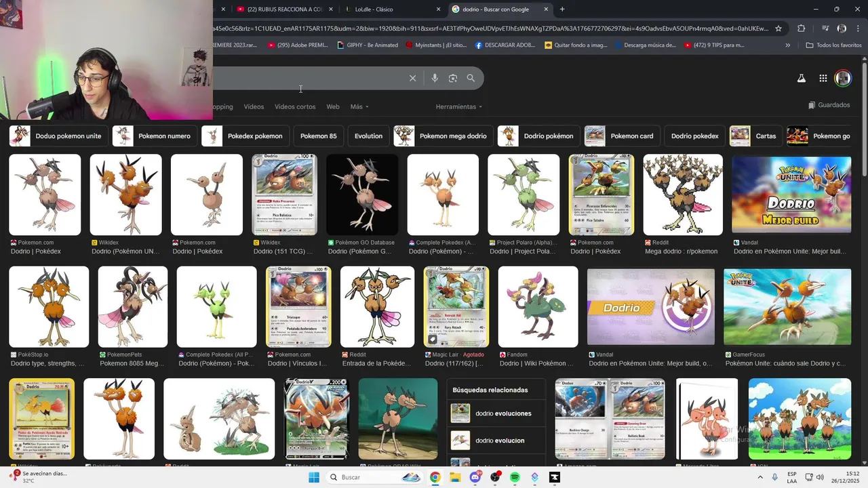Screen dimensions: 868x488
Task: Select the Evolution suggestion chip
Action: [x=368, y=136]
